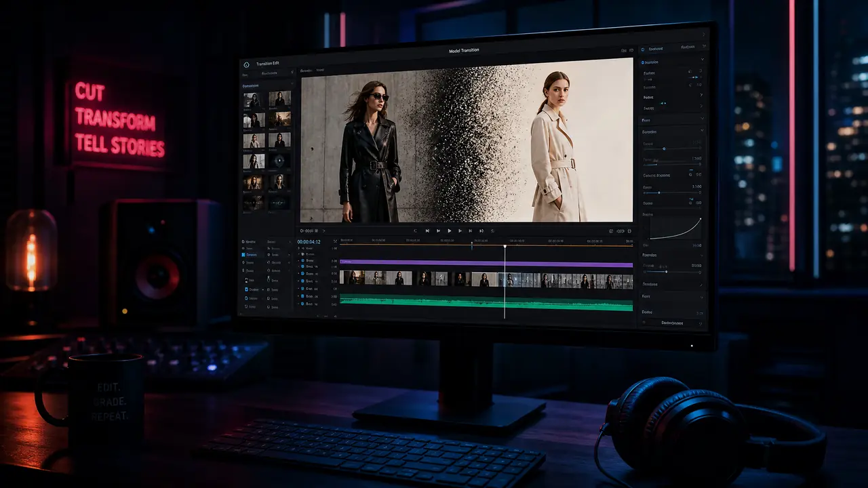Select the first video clip on the timeline
The image size is (868, 488).
(353, 279)
